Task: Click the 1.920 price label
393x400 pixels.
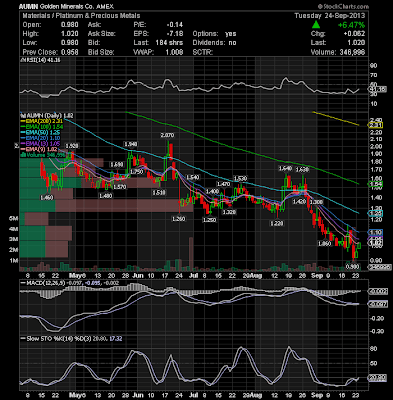Action: (x=72, y=146)
